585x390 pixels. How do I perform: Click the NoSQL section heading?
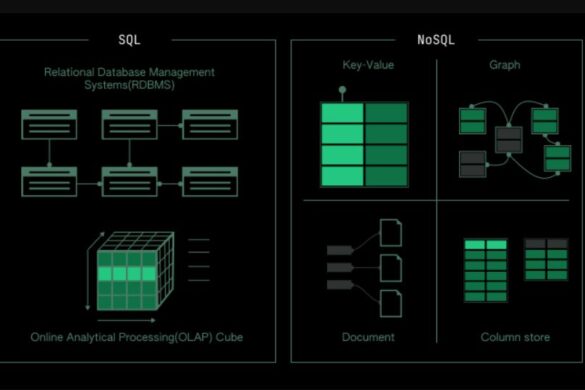click(436, 40)
